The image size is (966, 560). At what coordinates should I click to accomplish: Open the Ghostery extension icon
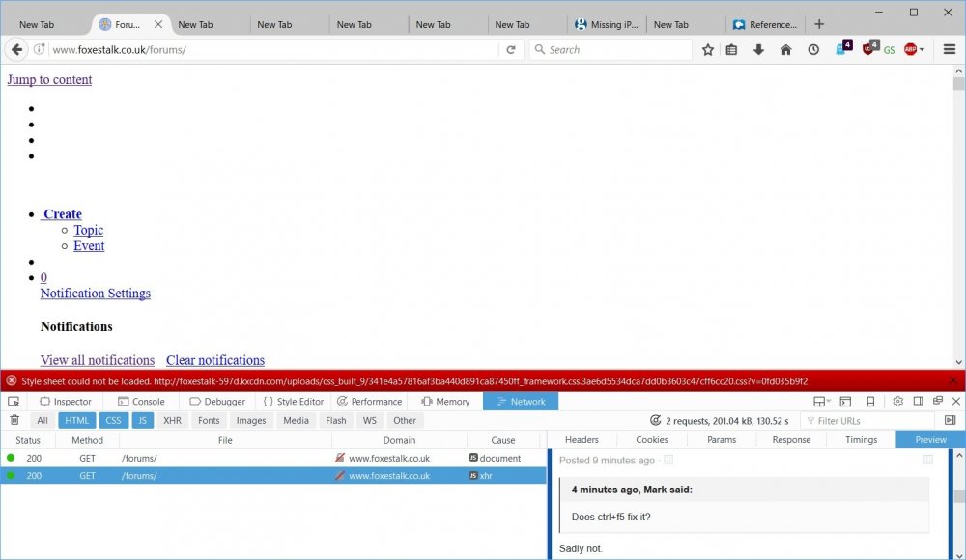pyautogui.click(x=843, y=48)
